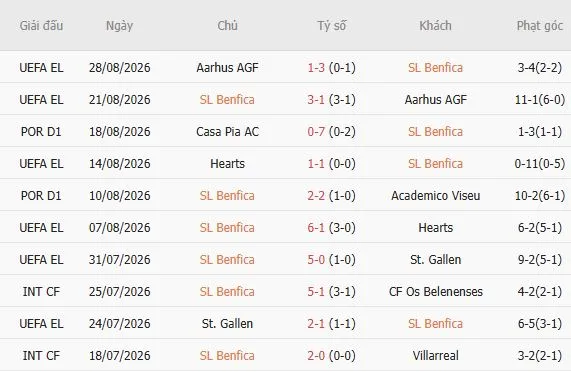Select Academico Viseu away team
Viewport: 571px width, 372px height.
[436, 196]
